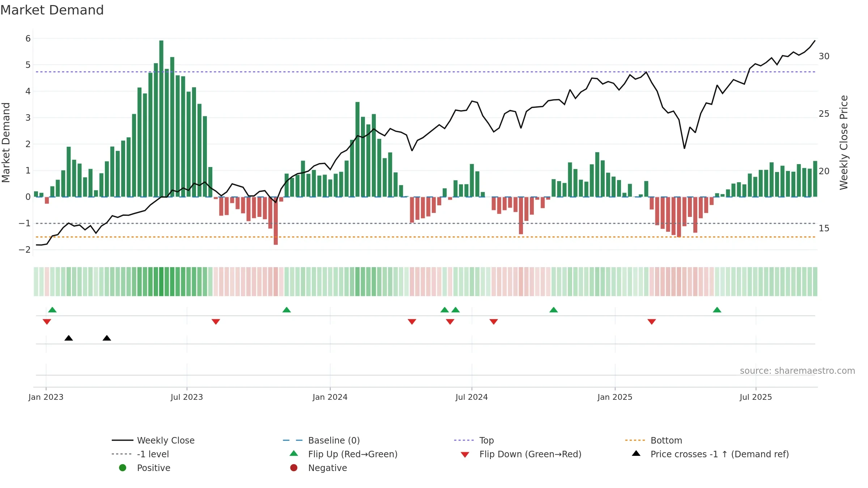Click the second black price-cross triangle
This screenshot has height=488, width=868.
coord(107,338)
